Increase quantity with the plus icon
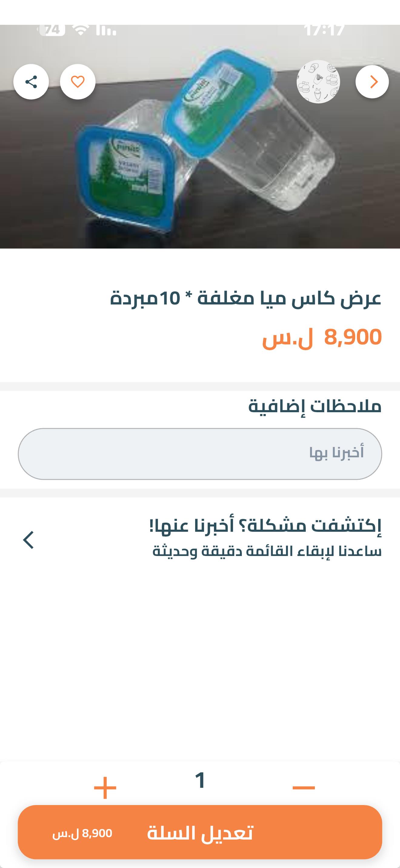 105,787
